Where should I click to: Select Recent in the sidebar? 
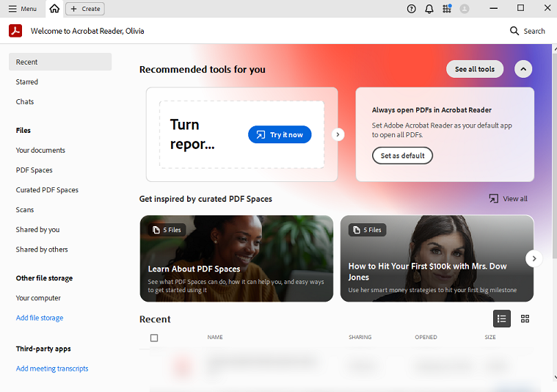click(x=60, y=62)
